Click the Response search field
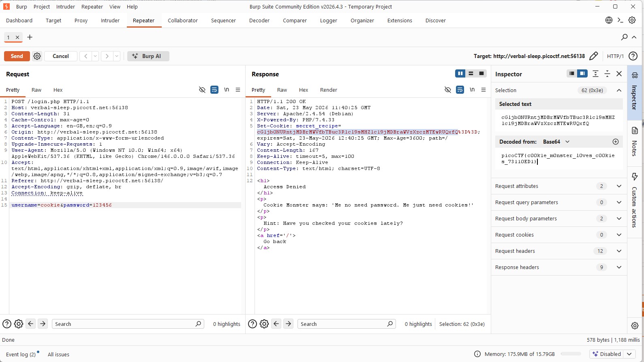 (347, 324)
